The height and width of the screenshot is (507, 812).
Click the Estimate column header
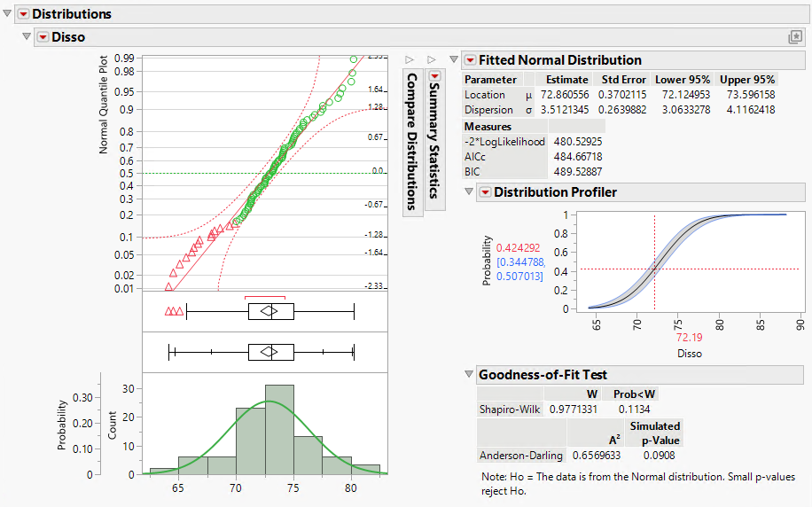coord(567,80)
